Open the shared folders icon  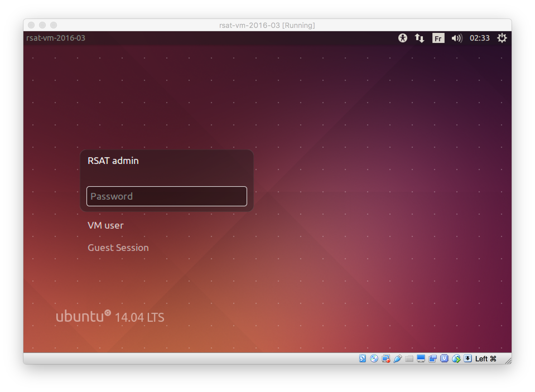(409, 359)
